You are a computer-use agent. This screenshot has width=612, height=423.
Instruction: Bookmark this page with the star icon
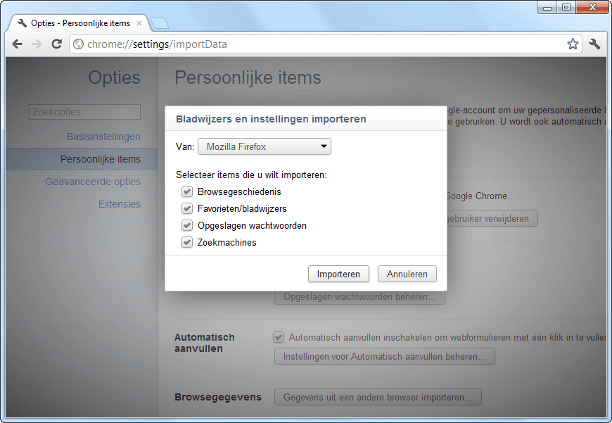[573, 44]
